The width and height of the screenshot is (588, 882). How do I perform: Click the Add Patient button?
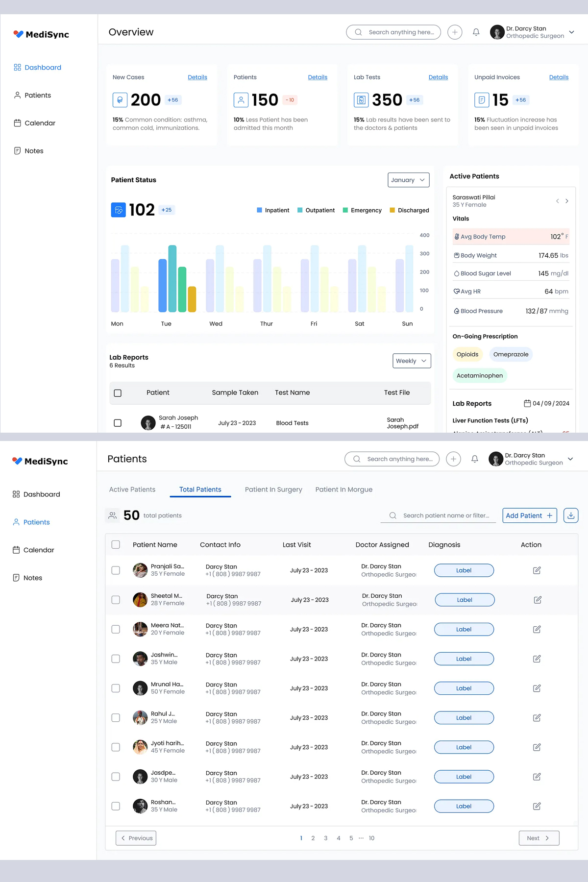(x=530, y=515)
